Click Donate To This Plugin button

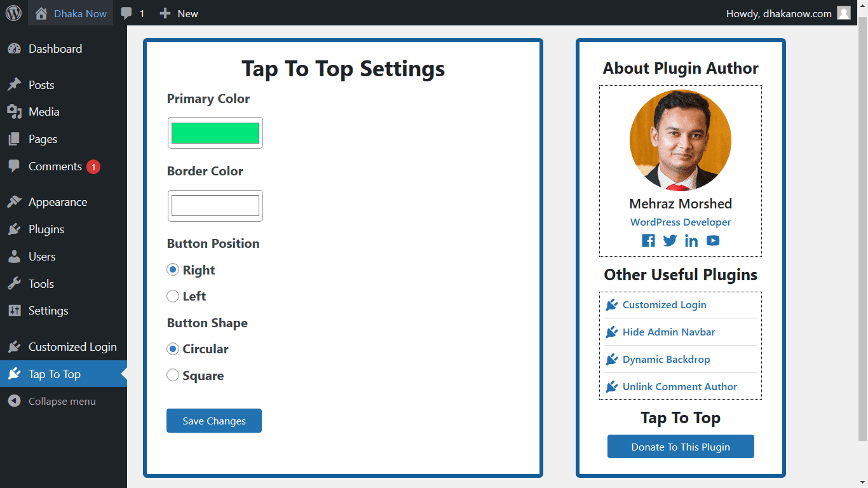(681, 447)
